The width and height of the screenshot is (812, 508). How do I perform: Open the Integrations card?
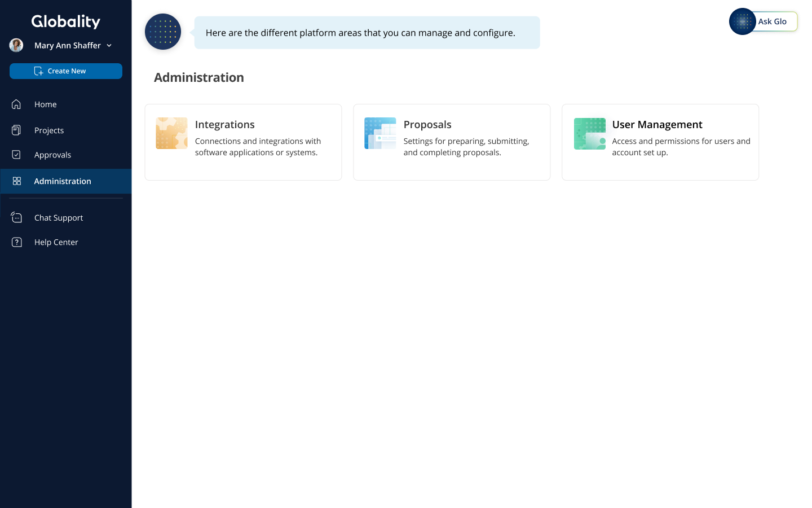pos(243,142)
